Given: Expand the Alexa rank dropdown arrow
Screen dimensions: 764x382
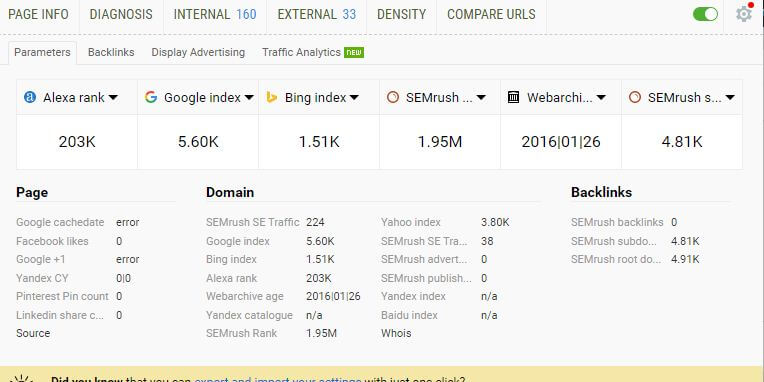Looking at the screenshot, I should [x=113, y=98].
